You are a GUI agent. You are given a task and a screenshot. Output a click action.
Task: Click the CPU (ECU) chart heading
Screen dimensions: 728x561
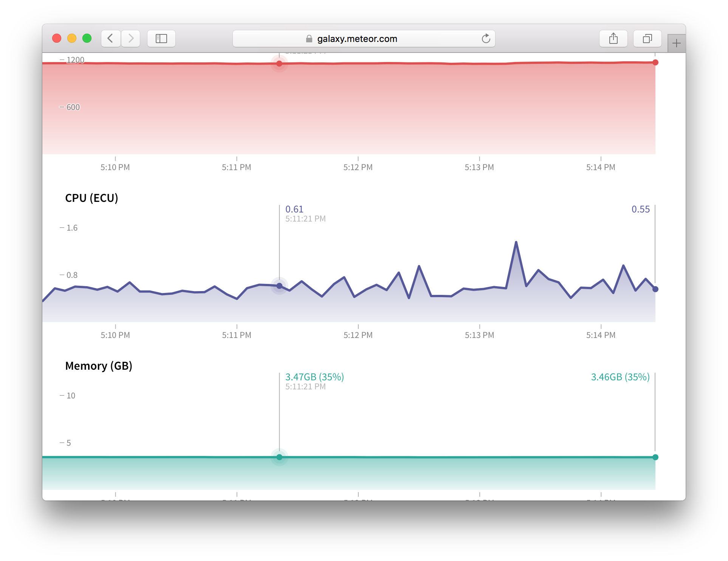pos(91,198)
